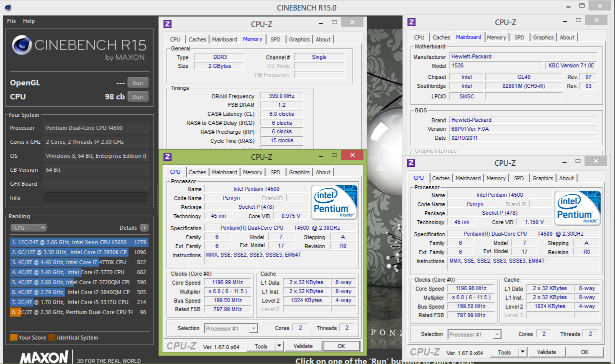The width and height of the screenshot is (615, 364).
Task: Click the Z icon of the Mainboard-tab CPU-Z window
Action: [411, 22]
